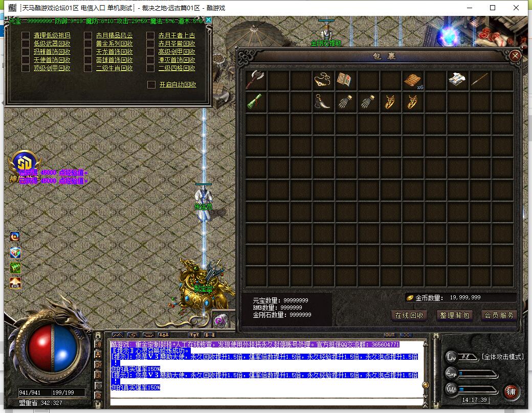Select the open book item in bag
This screenshot has height=413, width=532.
pos(346,80)
